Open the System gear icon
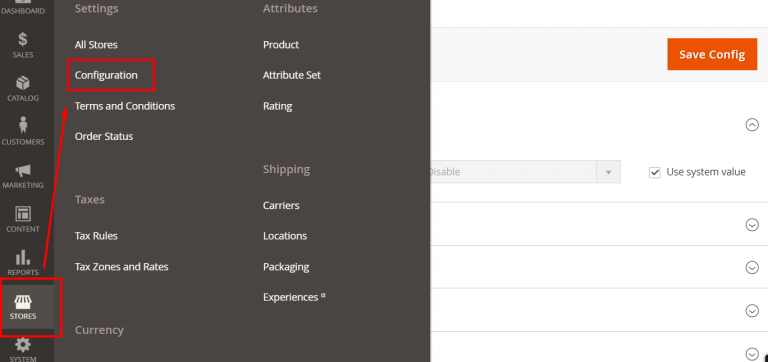The height and width of the screenshot is (362, 768). click(23, 345)
